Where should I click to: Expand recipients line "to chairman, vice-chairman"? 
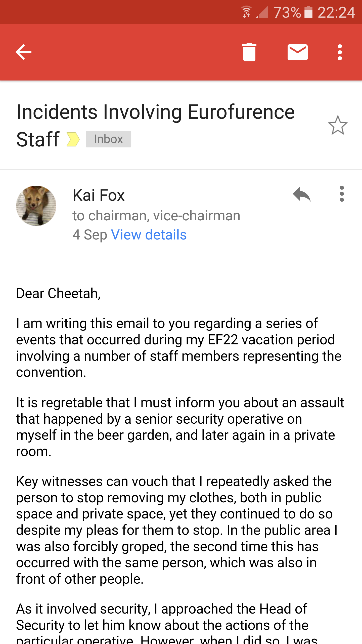[x=156, y=216]
